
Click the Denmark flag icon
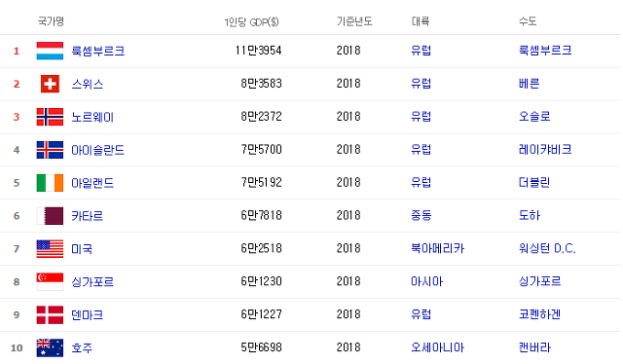tap(50, 314)
